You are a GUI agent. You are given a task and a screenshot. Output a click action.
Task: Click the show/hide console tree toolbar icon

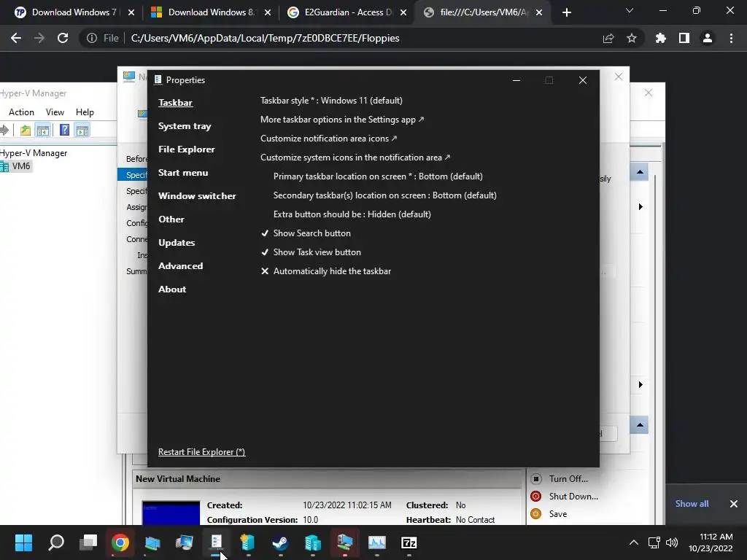pyautogui.click(x=43, y=130)
